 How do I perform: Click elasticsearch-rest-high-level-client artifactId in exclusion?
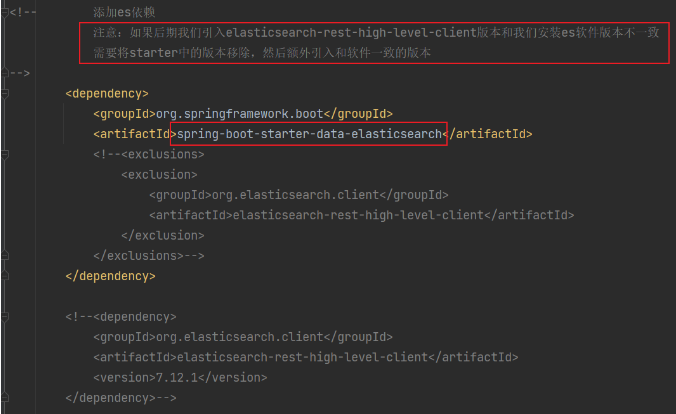pyautogui.click(x=358, y=215)
